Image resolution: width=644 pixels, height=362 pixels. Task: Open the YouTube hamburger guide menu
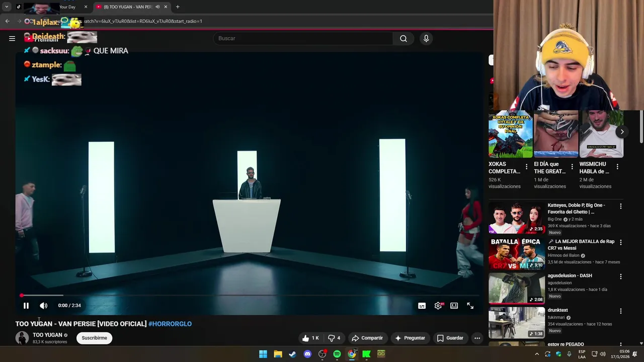tap(12, 38)
